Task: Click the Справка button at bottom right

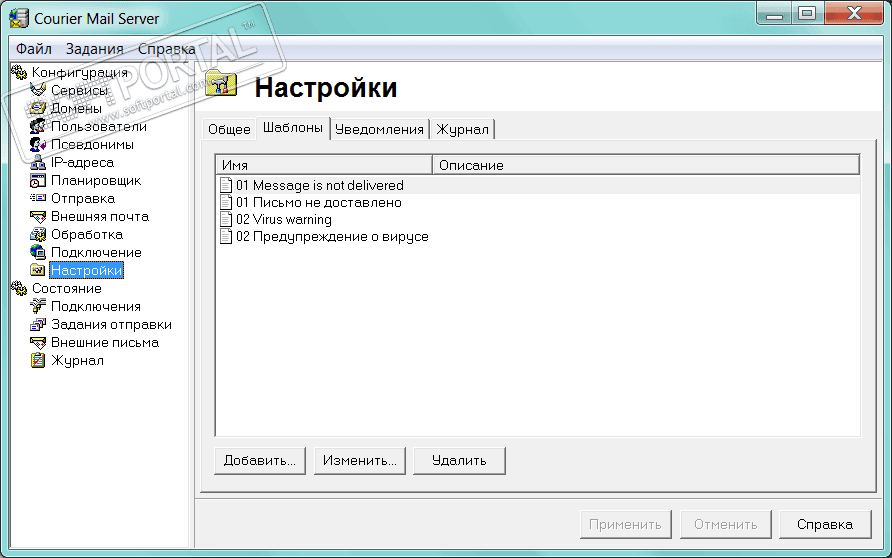Action: point(825,524)
